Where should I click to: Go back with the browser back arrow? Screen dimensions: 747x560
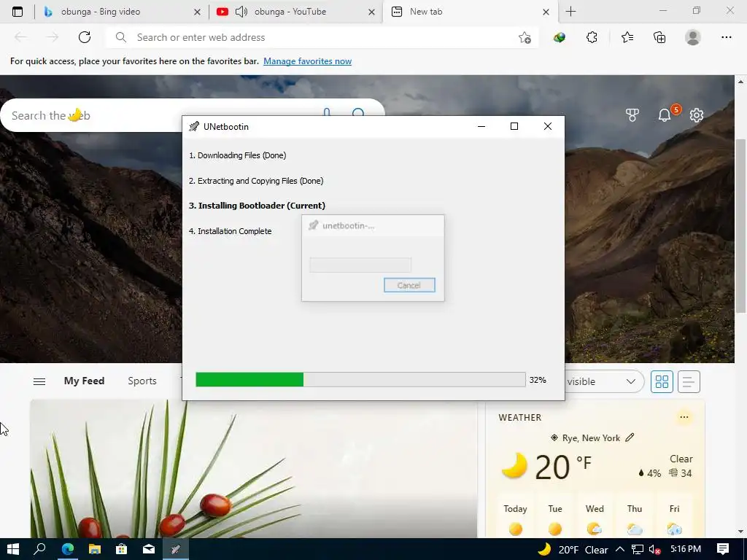[20, 37]
